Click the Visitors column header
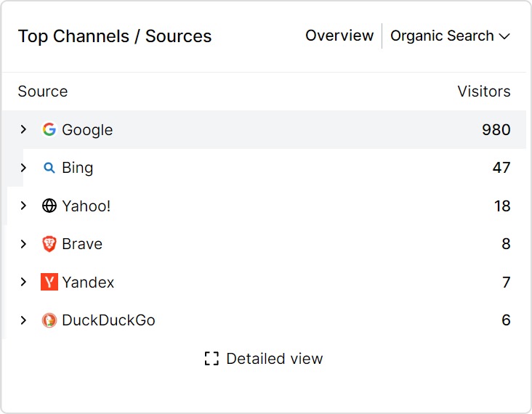532x414 pixels. tap(483, 92)
